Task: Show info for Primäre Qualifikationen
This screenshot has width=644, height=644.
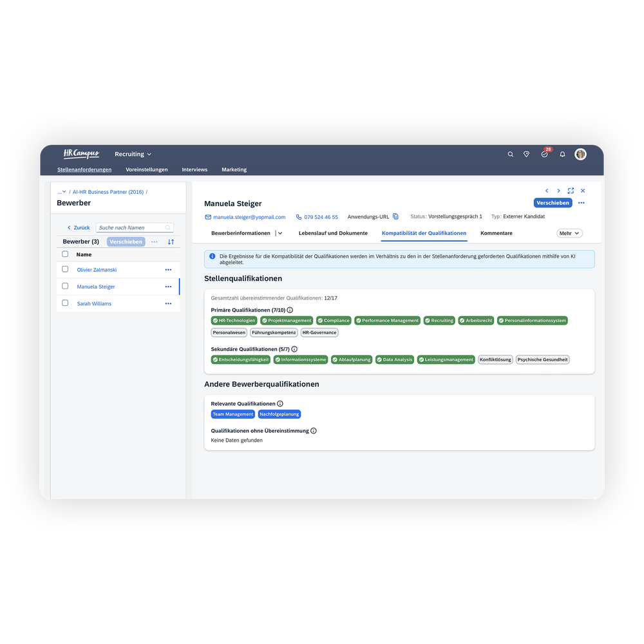Action: (x=290, y=310)
